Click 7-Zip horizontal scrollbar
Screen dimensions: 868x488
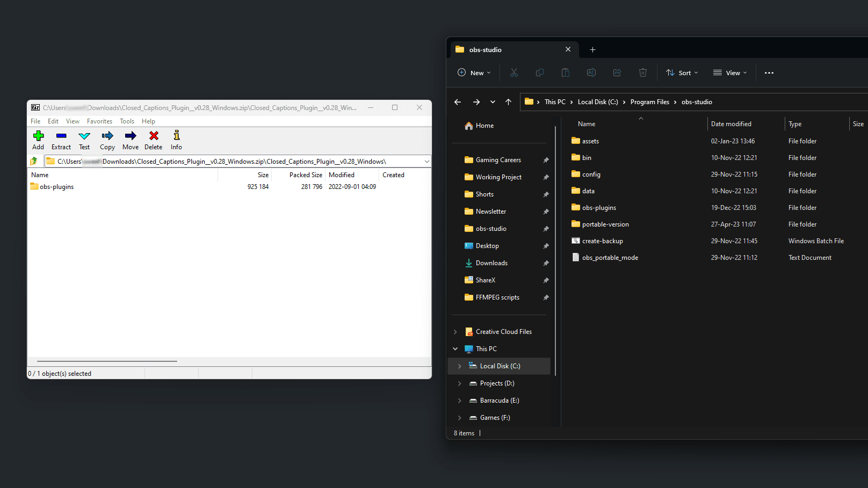(107, 361)
